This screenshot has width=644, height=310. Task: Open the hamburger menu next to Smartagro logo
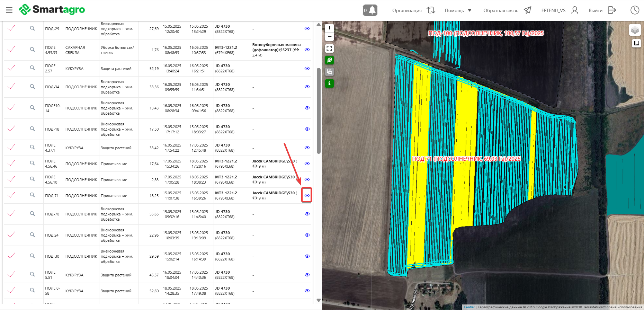click(9, 10)
